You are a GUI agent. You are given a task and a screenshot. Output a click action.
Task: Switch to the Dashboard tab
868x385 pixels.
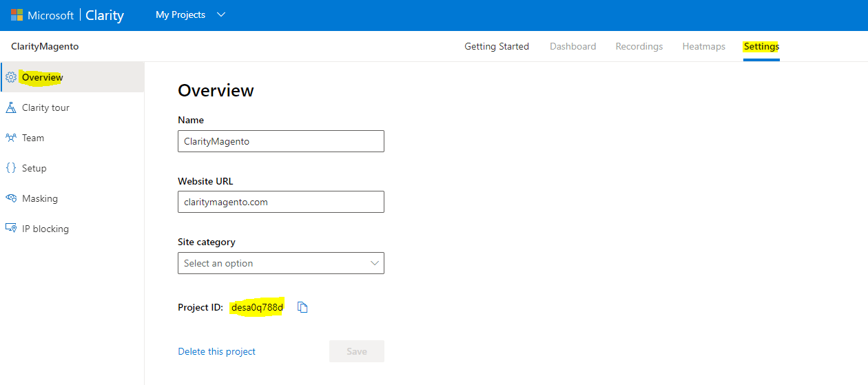(x=573, y=47)
